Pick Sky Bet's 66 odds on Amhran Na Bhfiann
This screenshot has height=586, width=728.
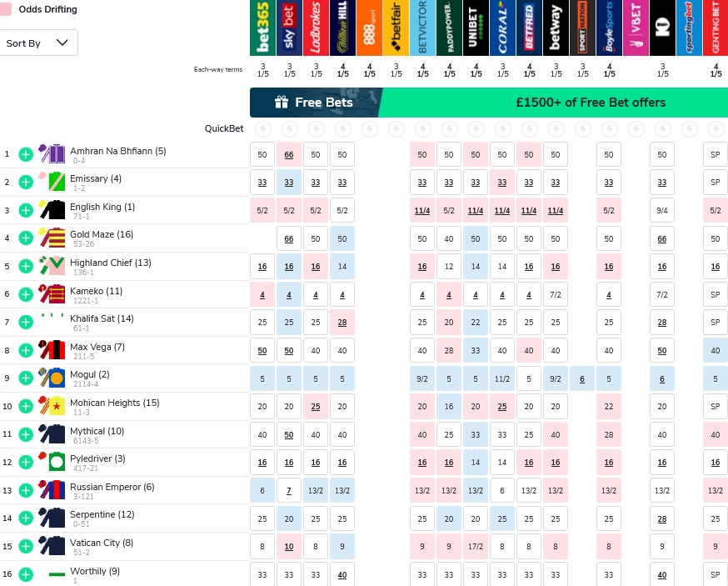[289, 155]
